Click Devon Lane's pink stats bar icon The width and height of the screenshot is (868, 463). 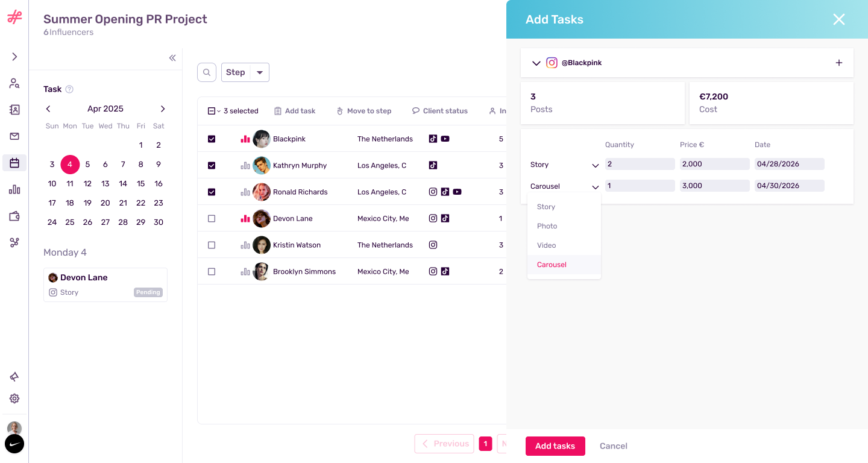coord(245,218)
